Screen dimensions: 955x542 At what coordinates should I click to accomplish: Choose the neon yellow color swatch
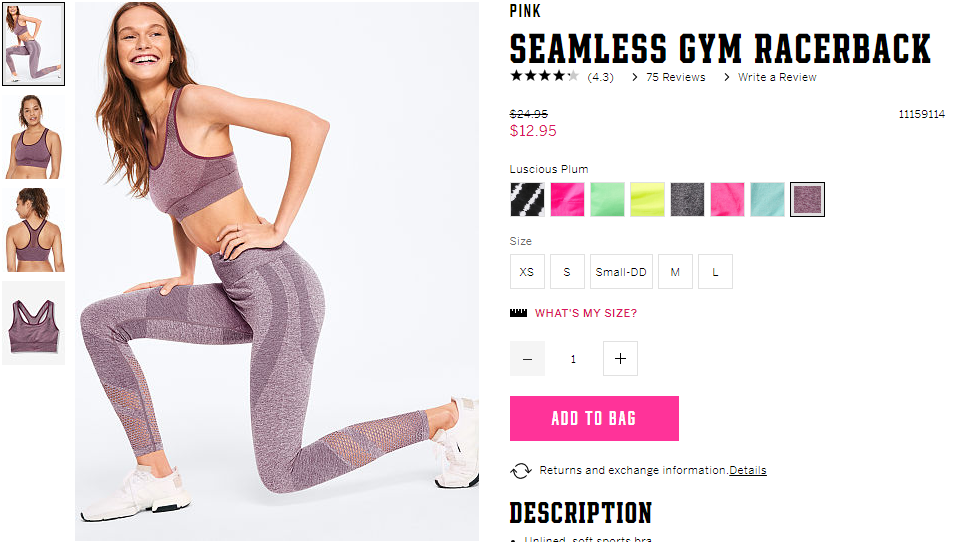coord(647,199)
